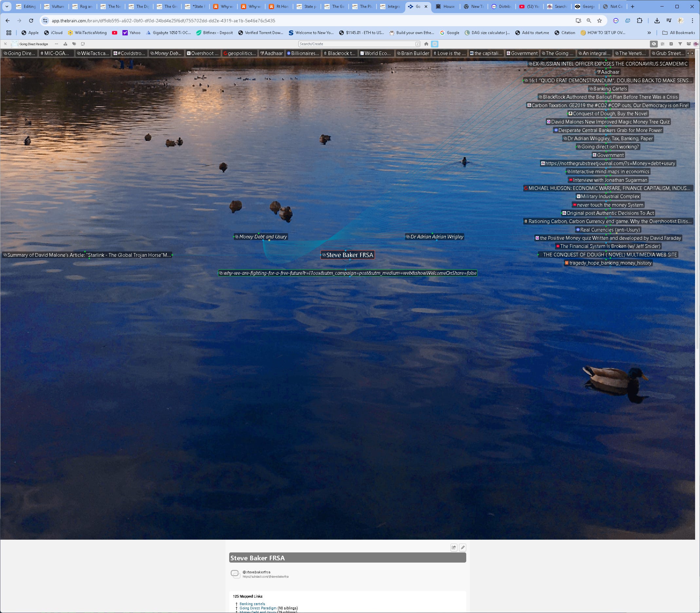Viewport: 700px width, 613px height.
Task: Toggle the expand-window square icon in the brain toolbar
Action: pos(83,44)
